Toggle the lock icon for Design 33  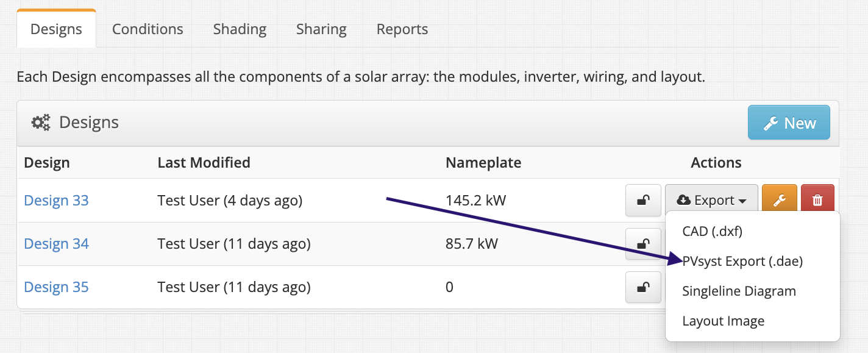[x=643, y=200]
